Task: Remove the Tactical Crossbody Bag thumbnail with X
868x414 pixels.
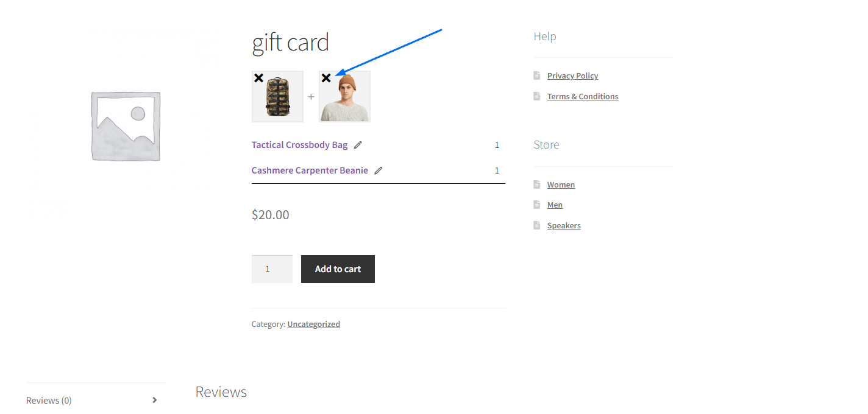Action: point(258,78)
